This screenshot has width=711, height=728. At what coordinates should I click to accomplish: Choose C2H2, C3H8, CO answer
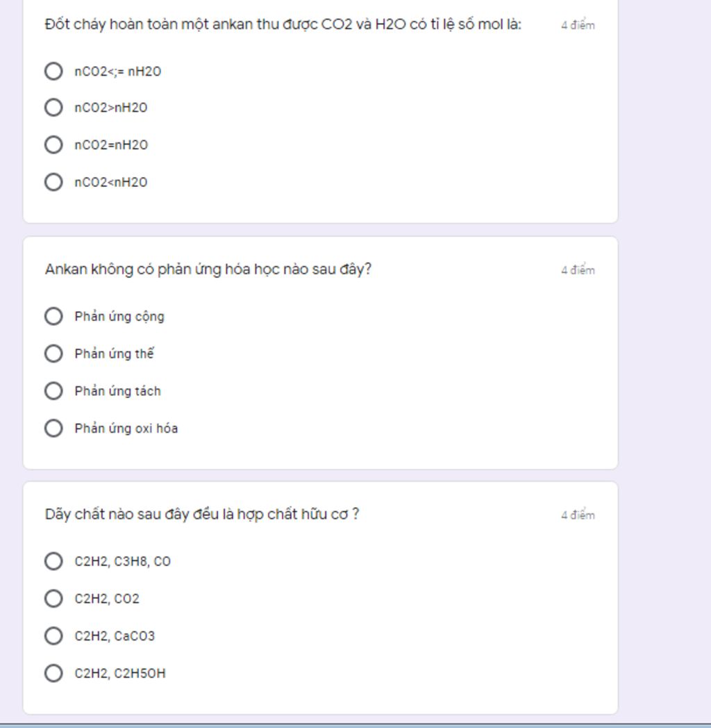tap(54, 561)
